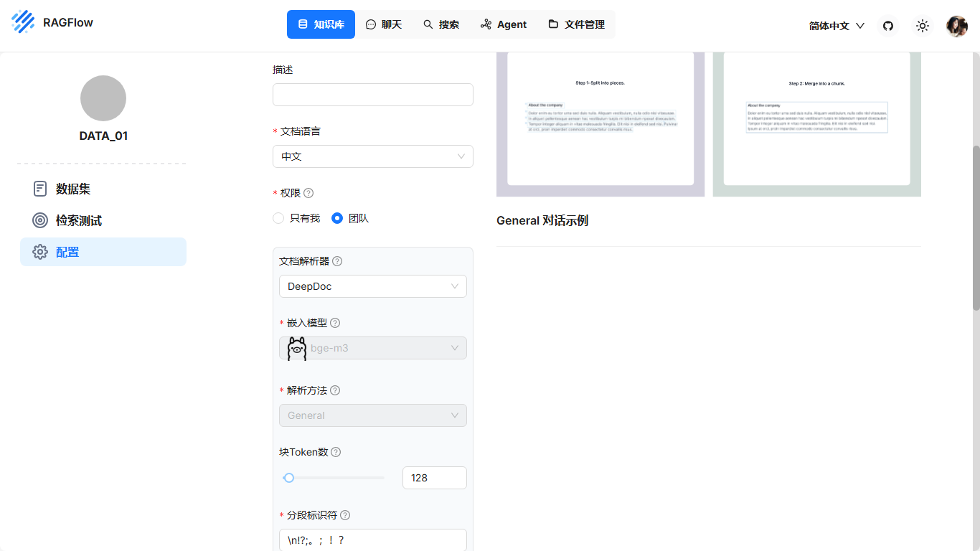The image size is (980, 551).
Task: Select the 只有我 permission radio button
Action: pos(278,218)
